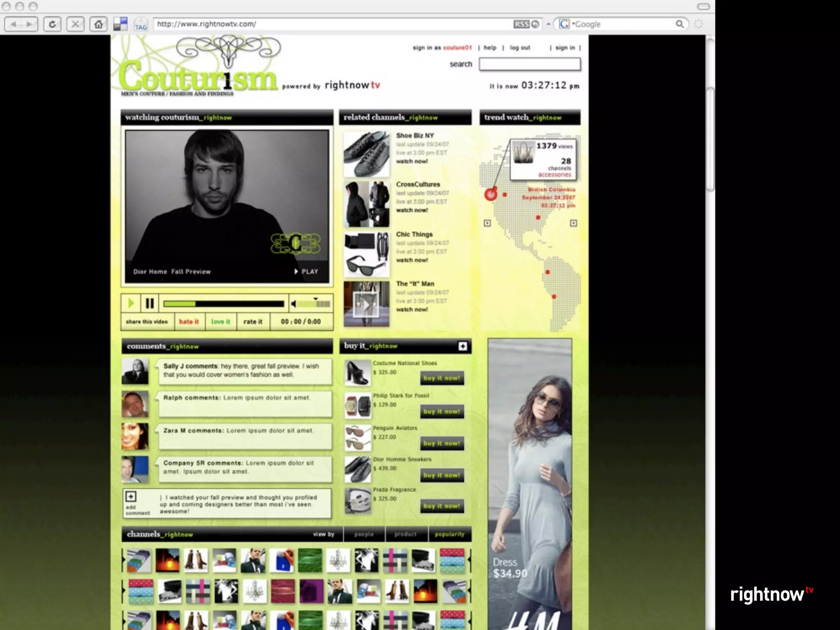
Task: Click the video progress bar
Action: point(224,304)
